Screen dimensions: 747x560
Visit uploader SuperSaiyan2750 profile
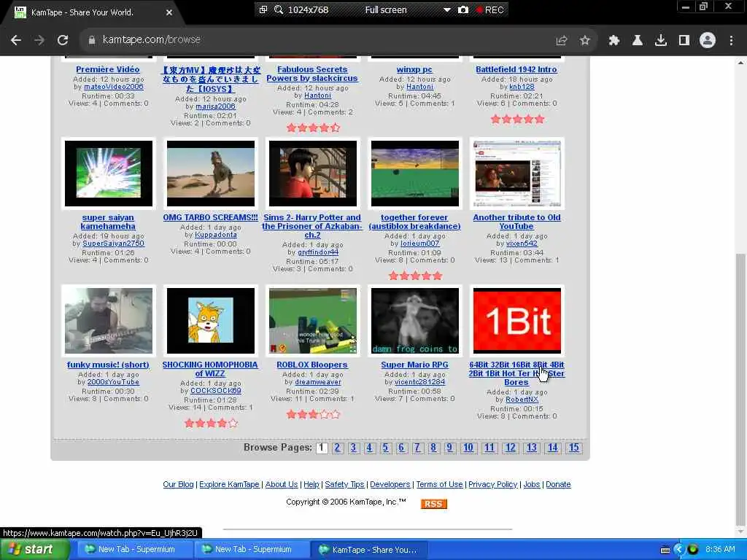pos(113,244)
